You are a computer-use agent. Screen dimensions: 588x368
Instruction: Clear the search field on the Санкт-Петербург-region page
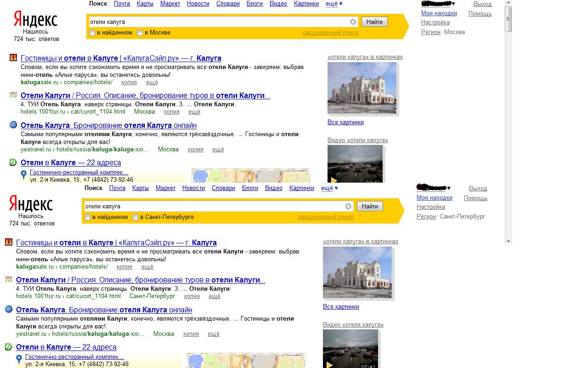point(348,206)
